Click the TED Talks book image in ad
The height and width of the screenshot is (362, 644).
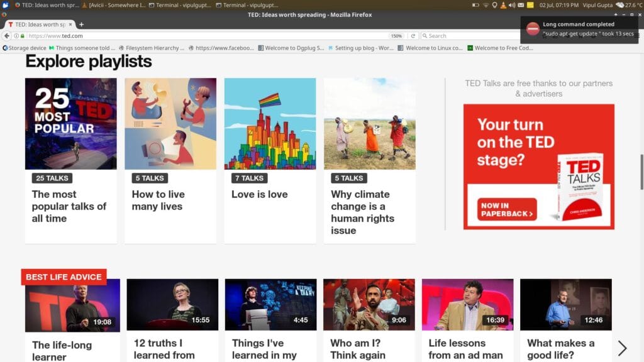point(580,187)
